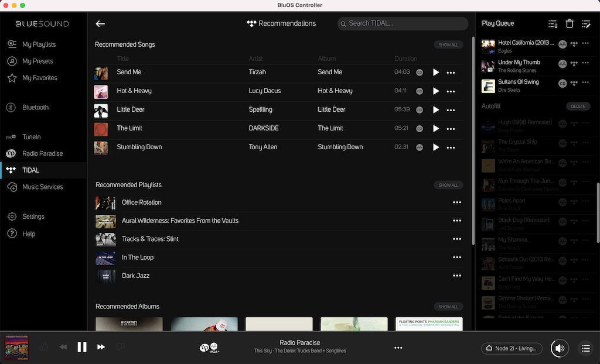Screen dimensions: 600x364
Task: Click the save play queue icon
Action: tap(553, 24)
